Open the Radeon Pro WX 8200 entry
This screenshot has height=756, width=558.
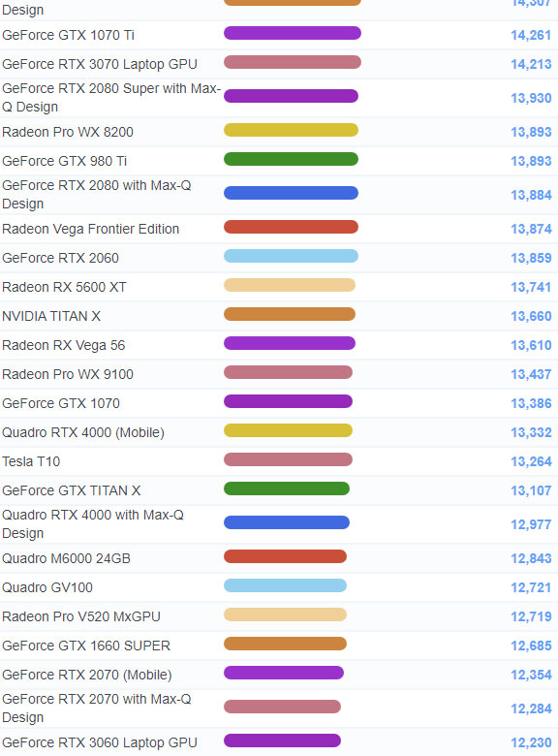(68, 132)
